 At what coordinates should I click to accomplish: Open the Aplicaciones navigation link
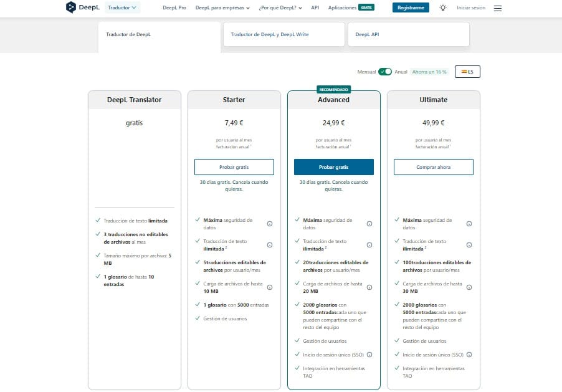(342, 7)
